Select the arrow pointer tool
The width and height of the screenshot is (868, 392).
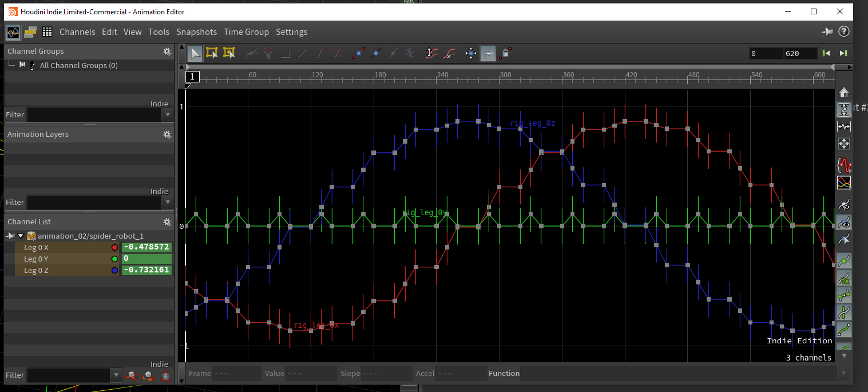195,53
